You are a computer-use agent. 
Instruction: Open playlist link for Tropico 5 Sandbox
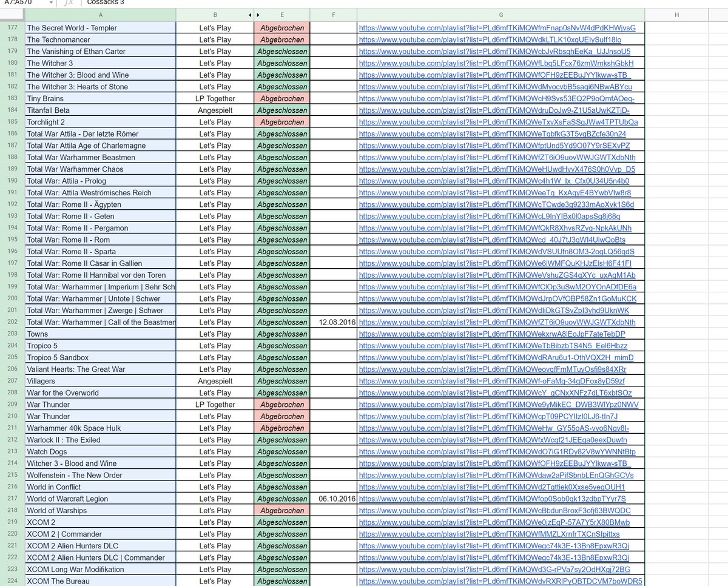pyautogui.click(x=496, y=357)
